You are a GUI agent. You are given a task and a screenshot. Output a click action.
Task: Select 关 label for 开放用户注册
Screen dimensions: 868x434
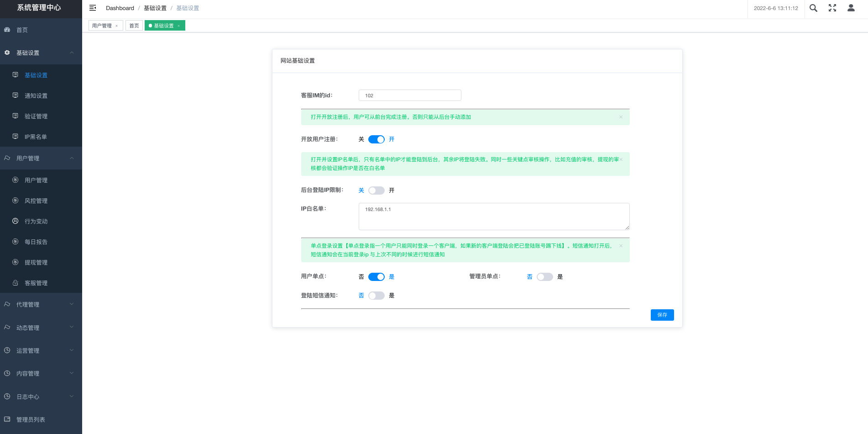click(x=361, y=139)
